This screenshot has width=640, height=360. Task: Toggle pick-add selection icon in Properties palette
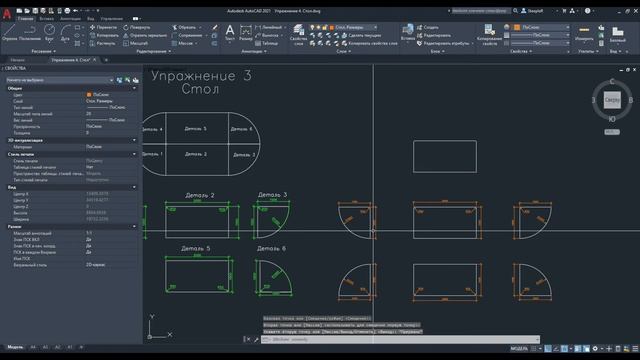click(x=119, y=80)
